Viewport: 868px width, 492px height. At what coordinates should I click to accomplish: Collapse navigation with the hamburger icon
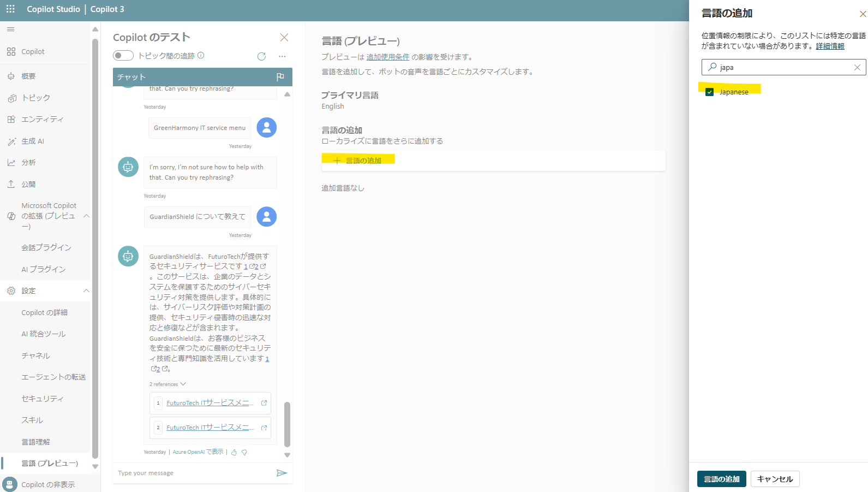pyautogui.click(x=10, y=29)
